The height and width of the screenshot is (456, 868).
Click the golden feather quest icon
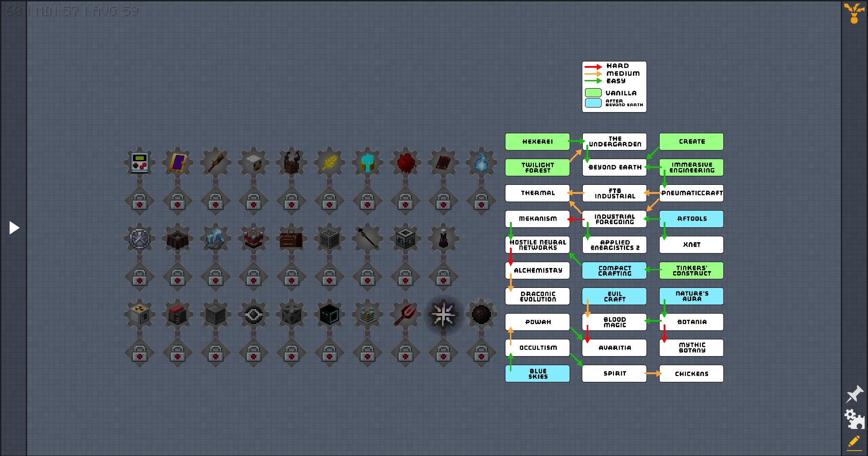[330, 163]
